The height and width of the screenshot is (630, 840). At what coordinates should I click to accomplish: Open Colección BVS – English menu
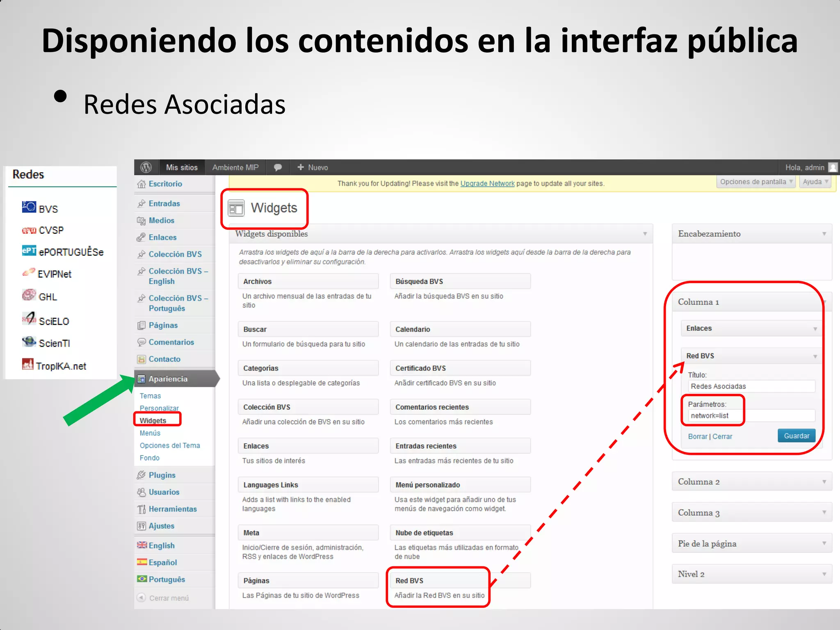pyautogui.click(x=178, y=276)
